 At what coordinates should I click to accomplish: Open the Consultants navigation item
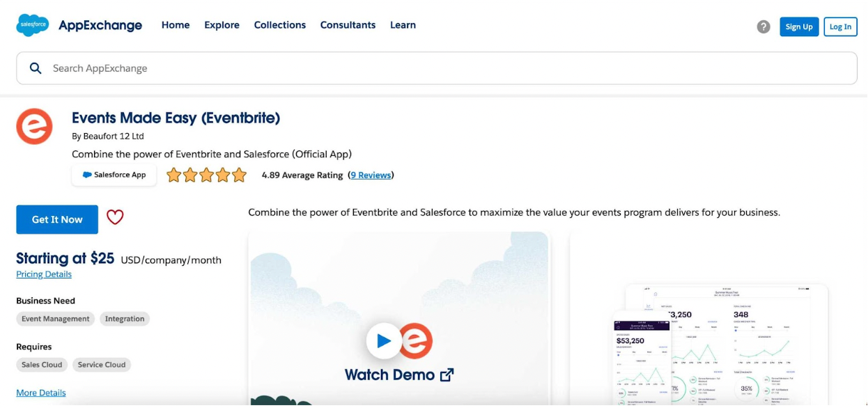(x=348, y=25)
